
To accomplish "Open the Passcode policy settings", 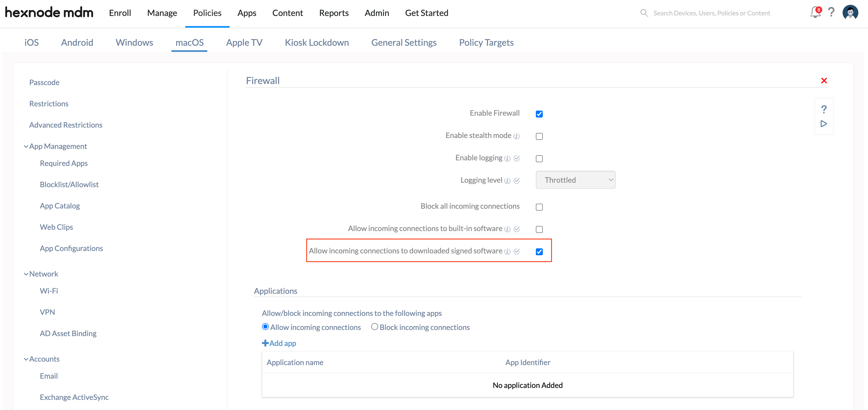I will (44, 82).
